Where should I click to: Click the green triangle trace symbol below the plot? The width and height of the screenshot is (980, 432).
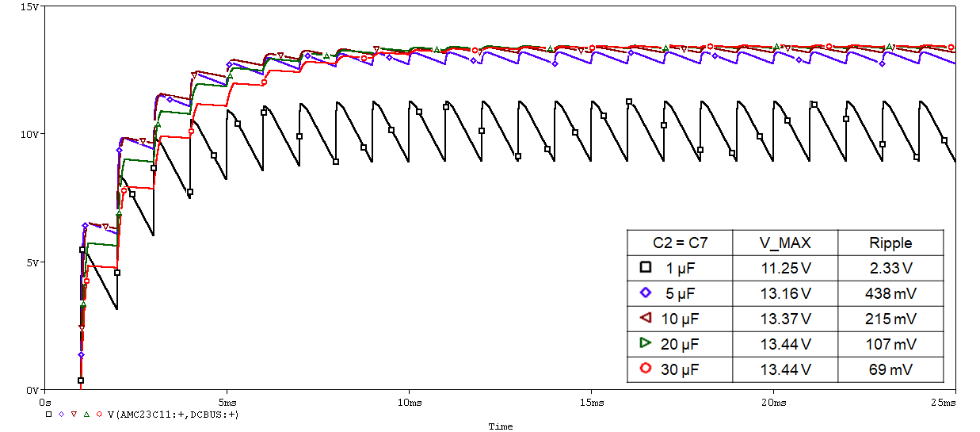tap(86, 414)
